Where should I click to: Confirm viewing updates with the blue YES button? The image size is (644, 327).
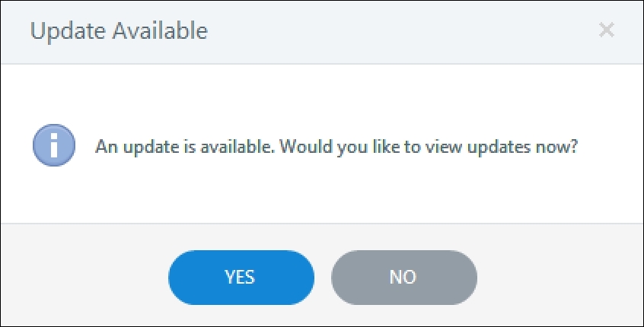point(241,278)
